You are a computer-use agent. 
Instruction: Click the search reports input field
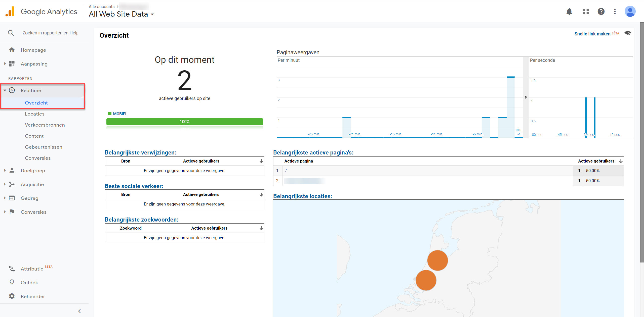coord(50,33)
